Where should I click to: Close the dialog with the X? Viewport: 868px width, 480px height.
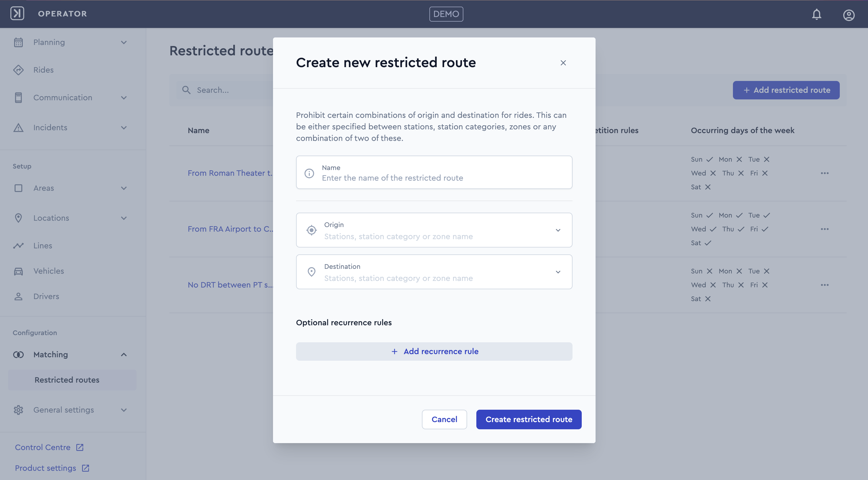(563, 63)
